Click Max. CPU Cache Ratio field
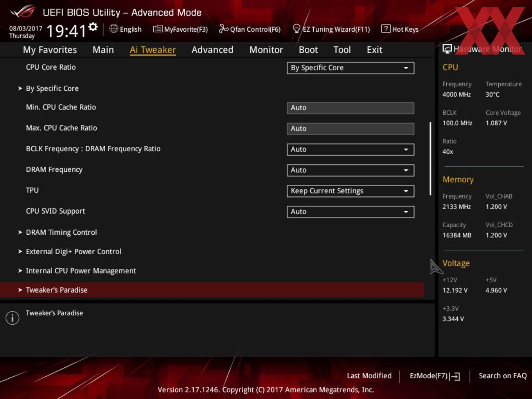Screen dimensions: 532x399 (350, 129)
